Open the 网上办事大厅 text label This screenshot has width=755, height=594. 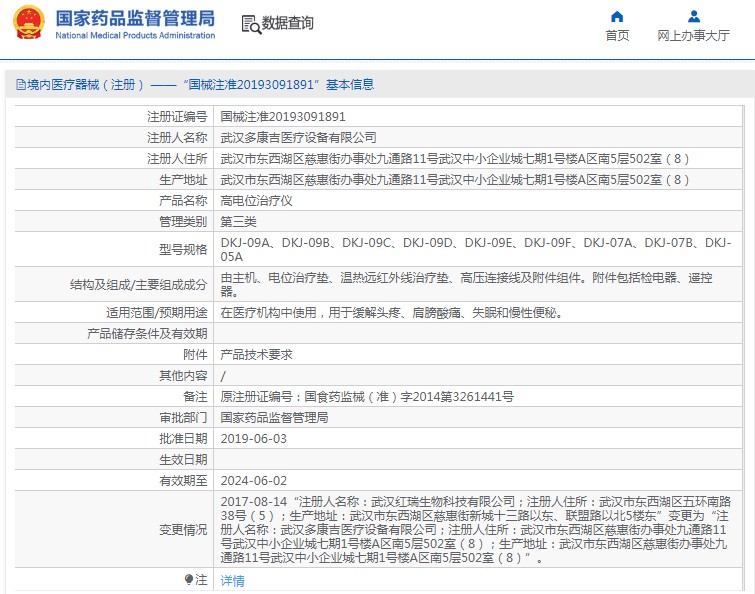click(x=693, y=36)
